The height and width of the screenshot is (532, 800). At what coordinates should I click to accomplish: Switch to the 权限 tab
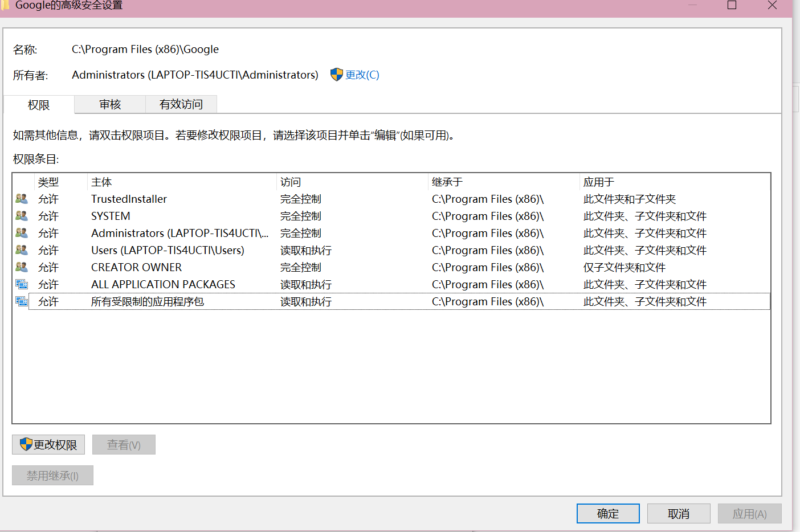click(x=39, y=105)
